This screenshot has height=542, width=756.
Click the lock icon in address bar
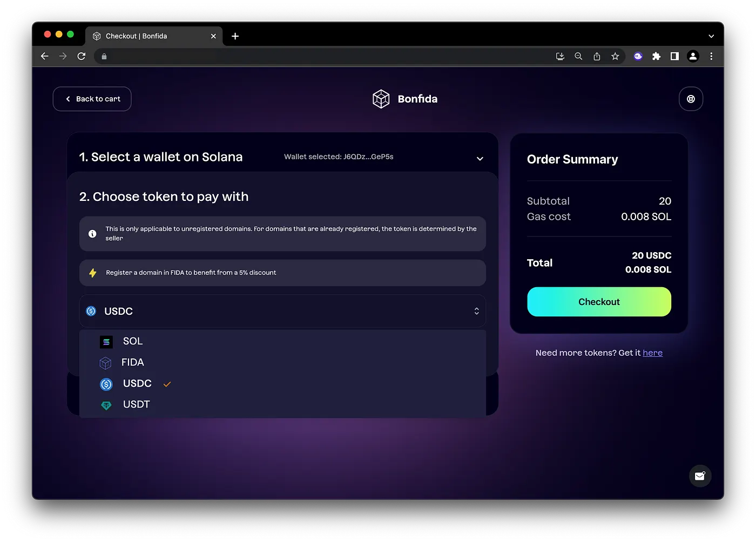[x=104, y=56]
